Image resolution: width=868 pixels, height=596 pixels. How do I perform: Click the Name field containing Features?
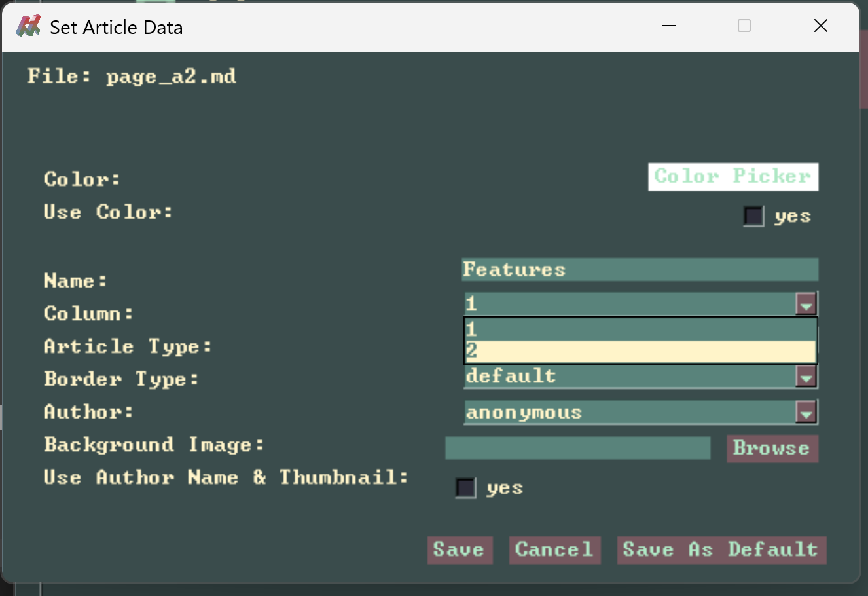click(639, 270)
